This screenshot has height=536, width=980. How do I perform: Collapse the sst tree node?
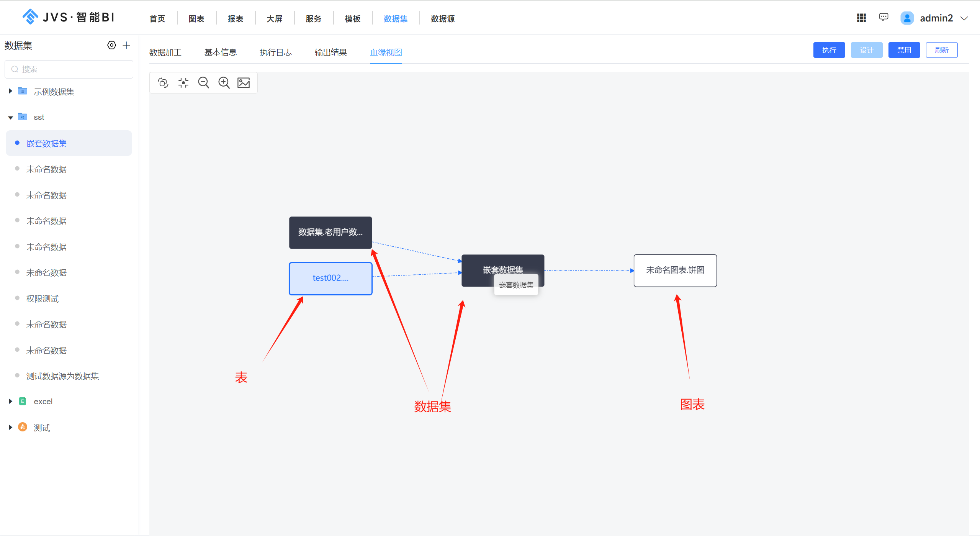coord(11,117)
